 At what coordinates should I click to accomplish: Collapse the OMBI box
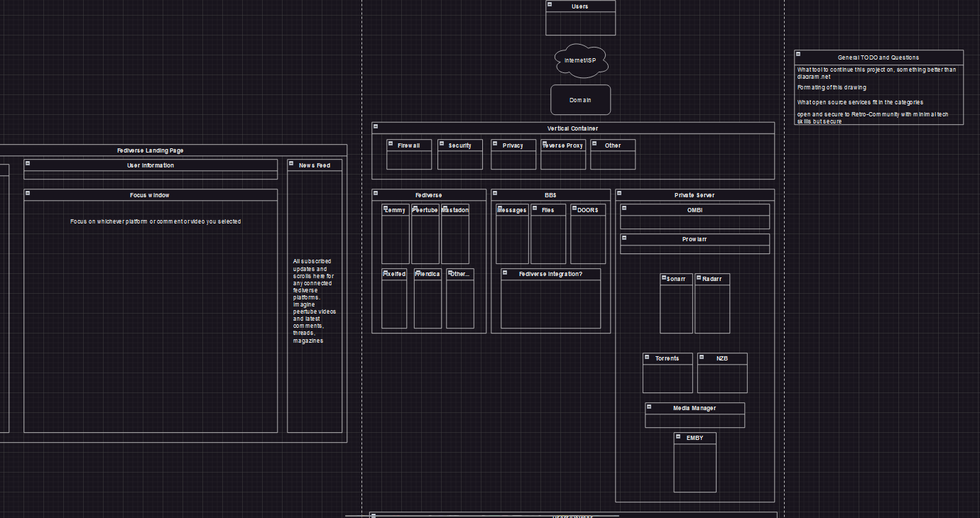(624, 208)
